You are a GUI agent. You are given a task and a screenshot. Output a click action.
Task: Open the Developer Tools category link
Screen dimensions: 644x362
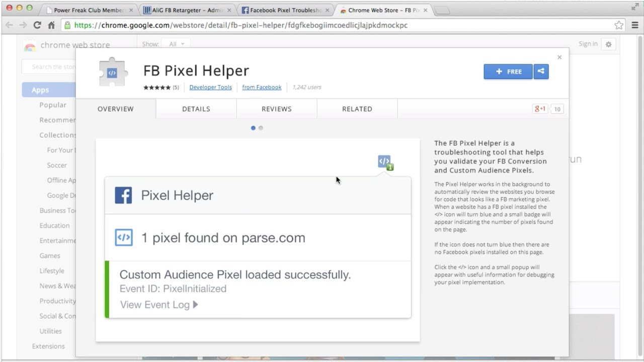tap(210, 87)
